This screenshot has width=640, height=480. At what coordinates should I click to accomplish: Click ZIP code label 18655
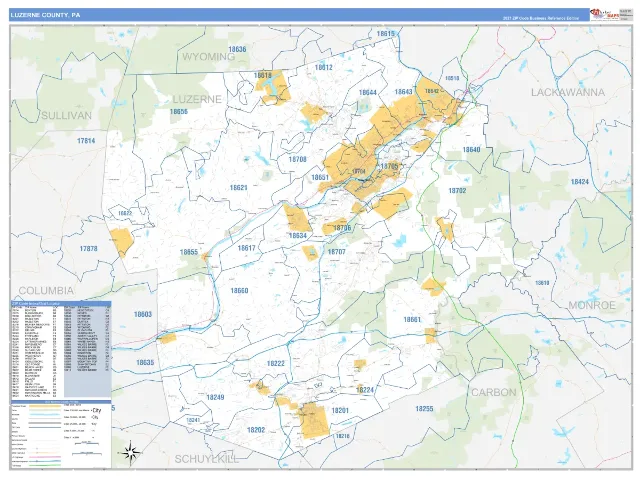(189, 252)
